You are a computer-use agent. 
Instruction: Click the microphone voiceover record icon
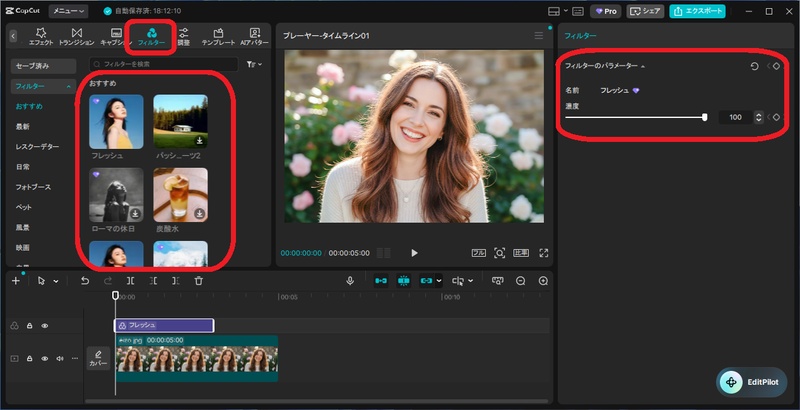(350, 281)
